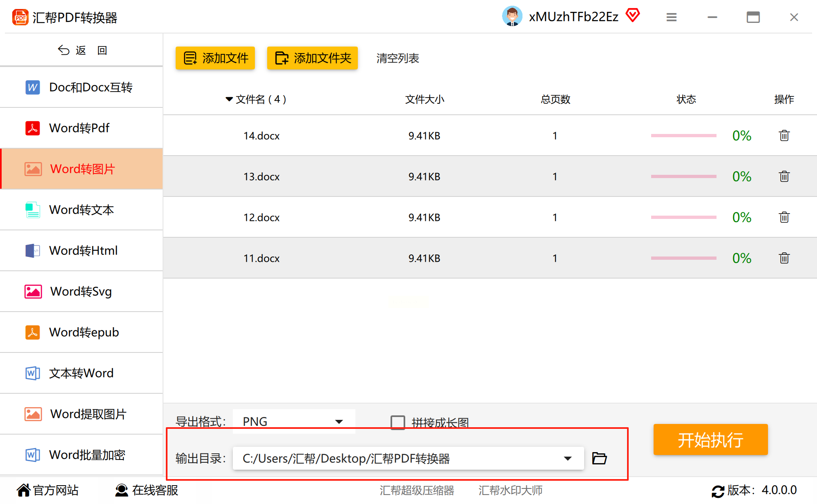The width and height of the screenshot is (817, 504).
Task: Enable the 拼接成长图 checkbox
Action: [397, 422]
